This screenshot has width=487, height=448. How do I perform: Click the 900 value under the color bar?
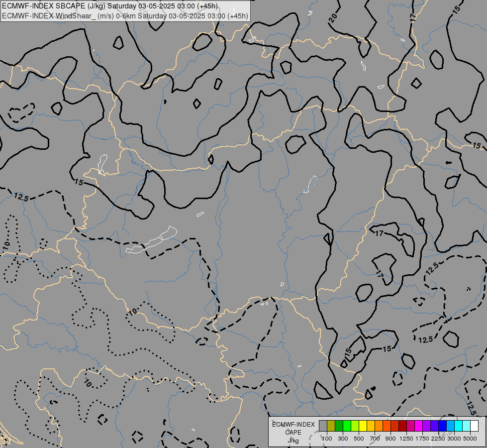[x=390, y=439]
